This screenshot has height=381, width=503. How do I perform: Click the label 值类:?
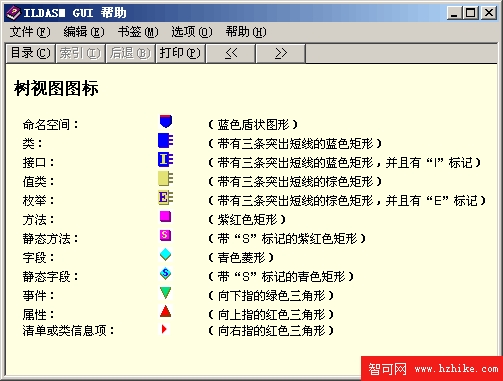coord(38,182)
